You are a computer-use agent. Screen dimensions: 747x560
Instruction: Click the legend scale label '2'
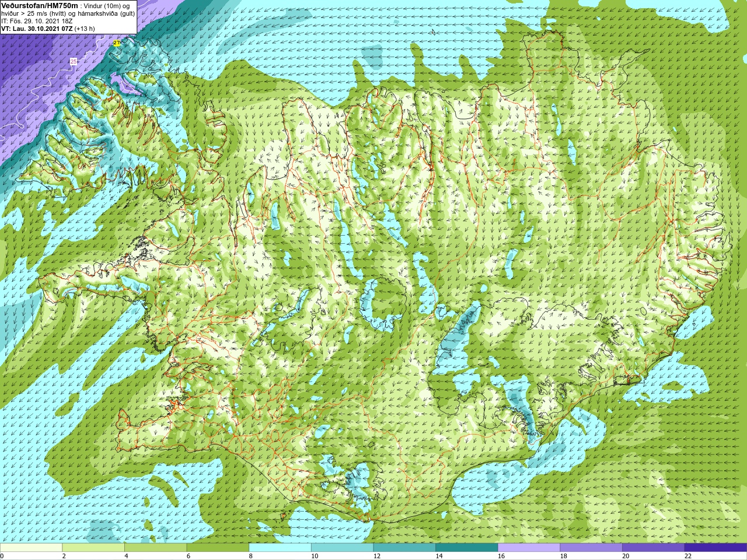[x=64, y=556]
